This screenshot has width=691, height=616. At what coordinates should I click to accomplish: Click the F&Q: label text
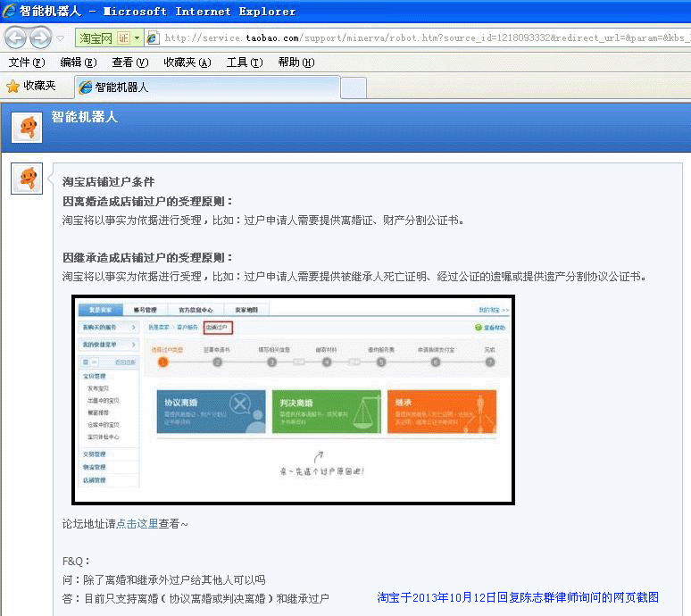[76, 562]
